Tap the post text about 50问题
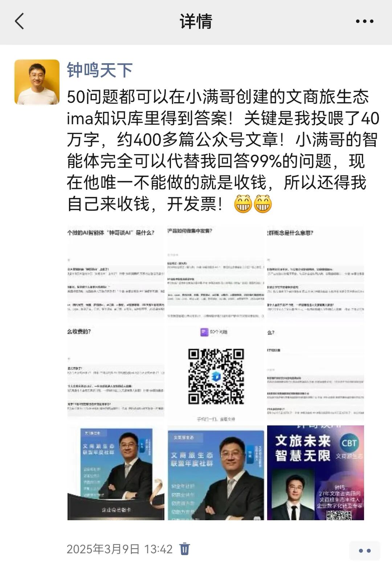Viewport: 392px width, 566px height. tap(223, 150)
